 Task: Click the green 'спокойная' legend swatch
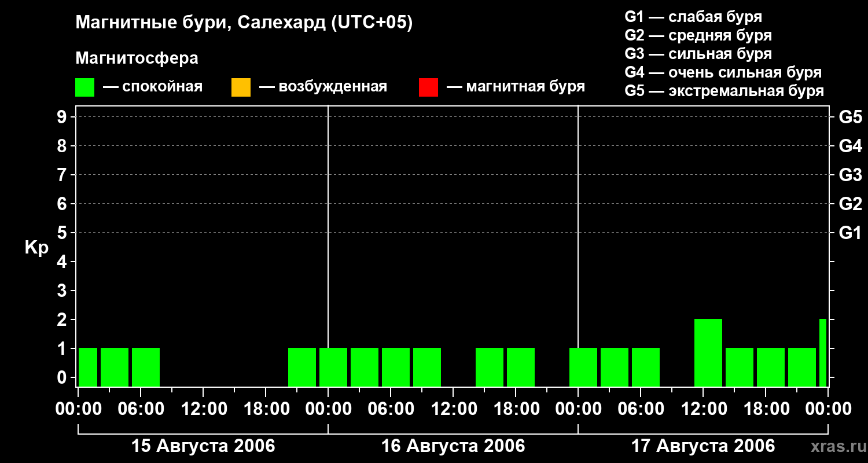click(x=84, y=87)
